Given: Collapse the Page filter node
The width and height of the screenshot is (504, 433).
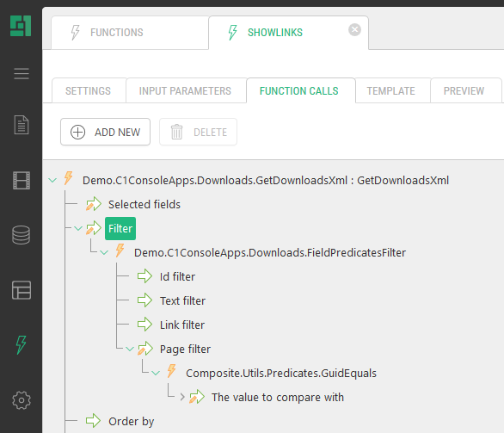Looking at the screenshot, I should 130,349.
